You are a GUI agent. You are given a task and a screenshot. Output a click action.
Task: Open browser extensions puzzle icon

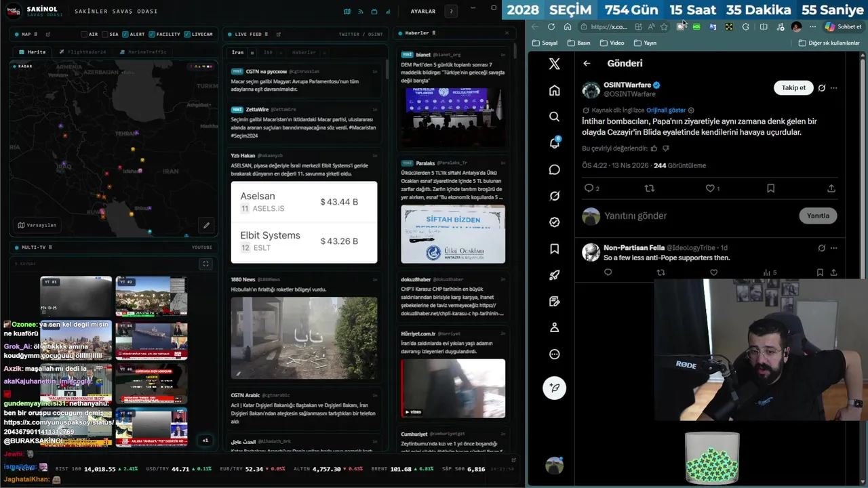(x=745, y=26)
